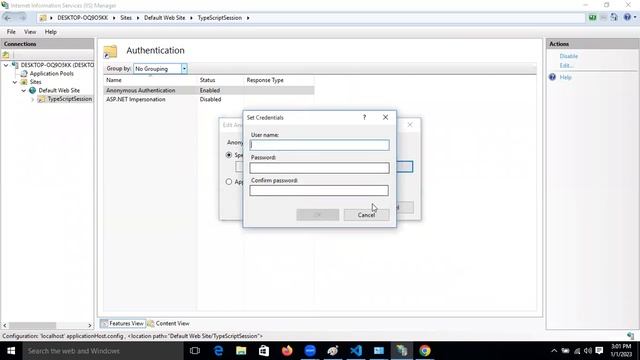Collapse the DESKTOP-OQ9O5KK server node

(6, 65)
